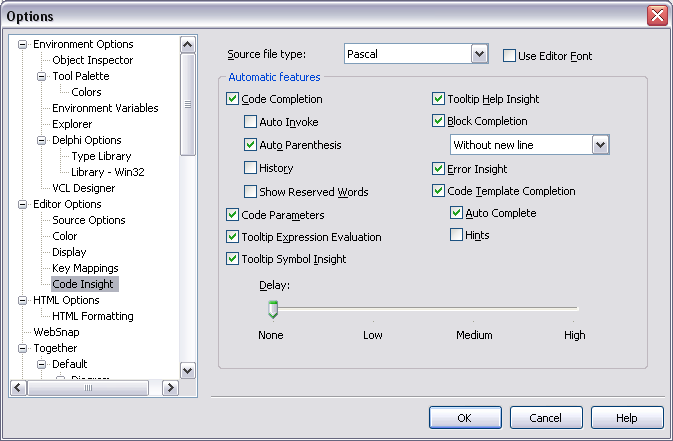Enable the Auto Invoke checkbox

(x=251, y=122)
